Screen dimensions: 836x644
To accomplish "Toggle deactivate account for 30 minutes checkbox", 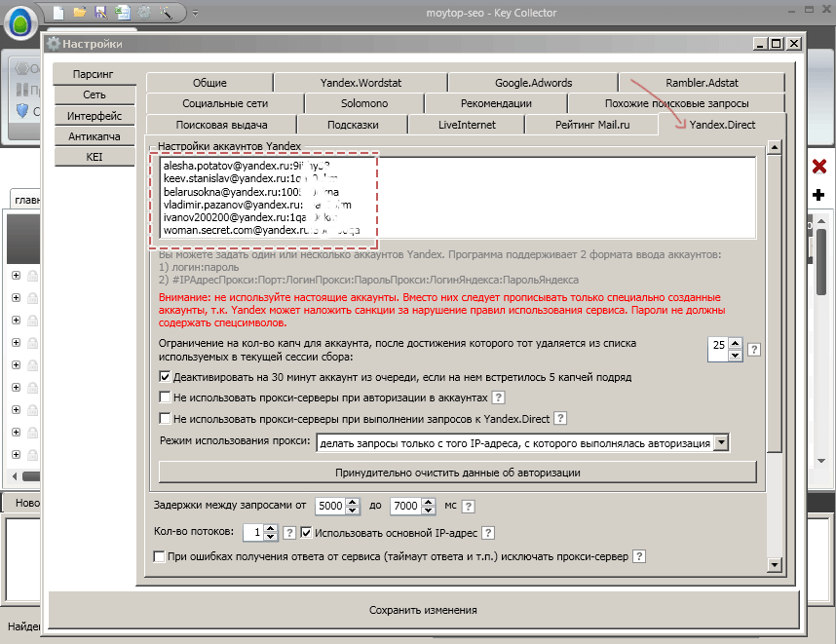I will coord(165,377).
